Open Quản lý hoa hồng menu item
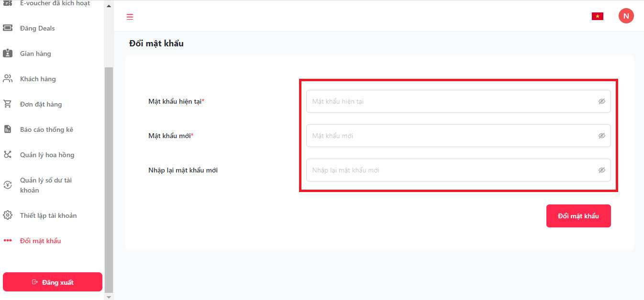This screenshot has width=644, height=300. point(47,155)
